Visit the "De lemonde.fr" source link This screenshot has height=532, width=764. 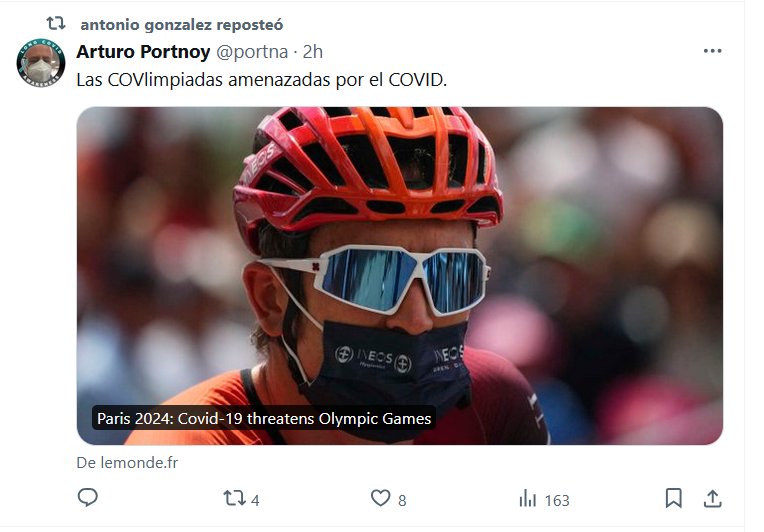click(x=127, y=463)
